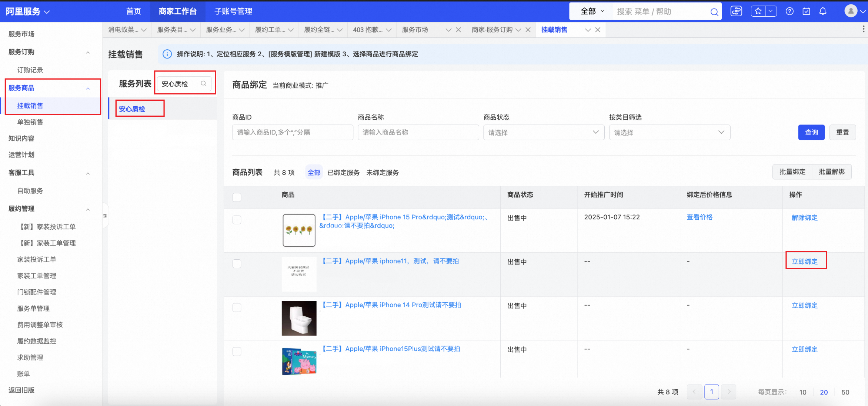This screenshot has width=868, height=406.
Task: Collapse the 客服工具 sidebar group
Action: tap(88, 173)
